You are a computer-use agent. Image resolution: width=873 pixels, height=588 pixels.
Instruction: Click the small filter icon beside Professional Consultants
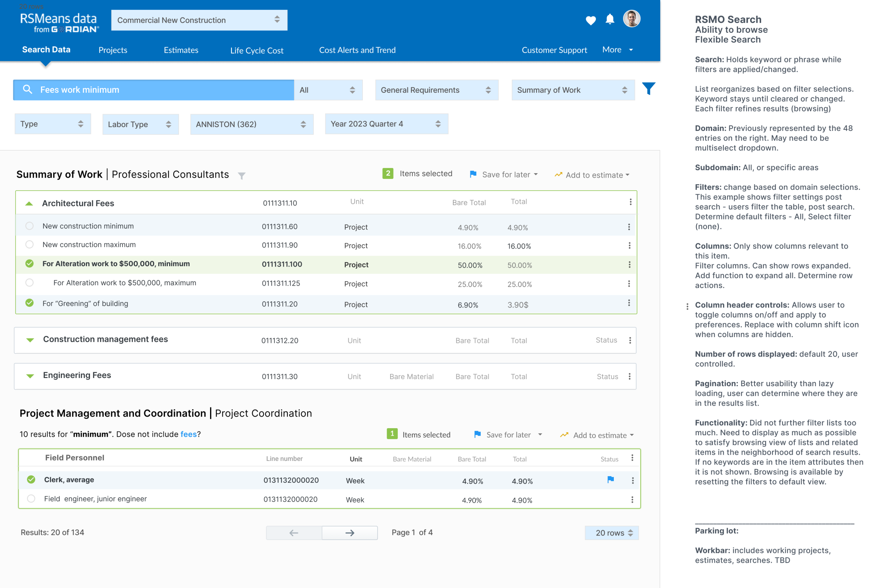[x=241, y=176]
